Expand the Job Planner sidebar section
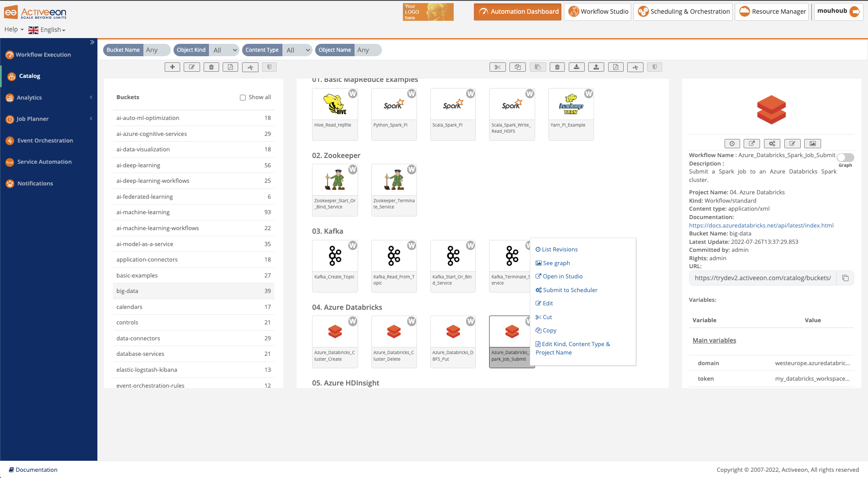 point(49,119)
